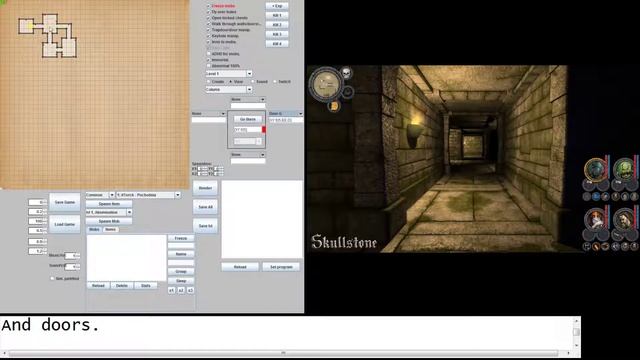The image size is (640, 360).
Task: Click the x3 speed button
Action: tap(190, 290)
